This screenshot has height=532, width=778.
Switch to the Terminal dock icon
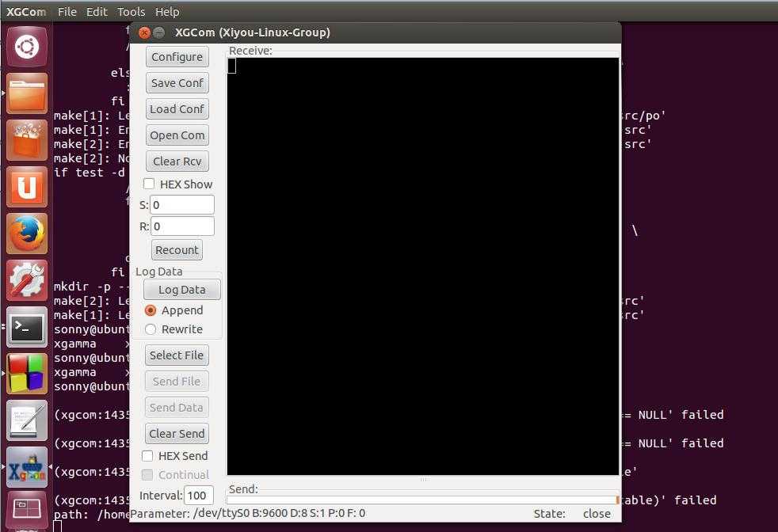[x=27, y=327]
